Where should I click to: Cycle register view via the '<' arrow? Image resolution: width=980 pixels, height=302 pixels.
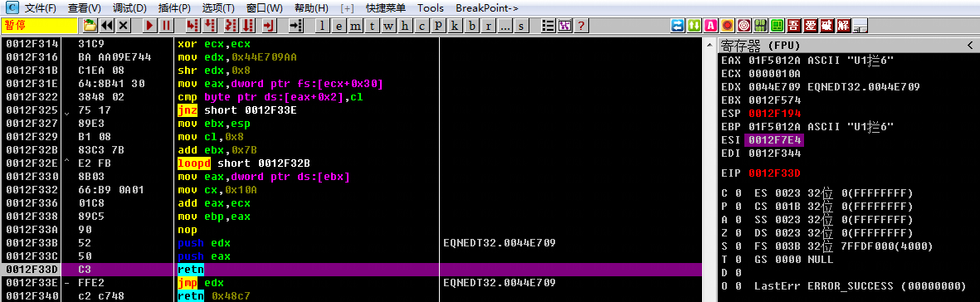click(970, 46)
